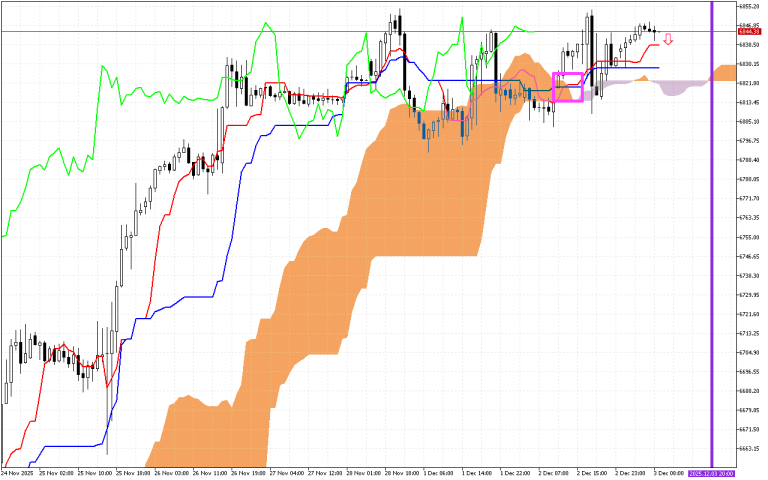The height and width of the screenshot is (480, 768).
Task: Click the 6771.70 price scale label
Action: (x=749, y=198)
